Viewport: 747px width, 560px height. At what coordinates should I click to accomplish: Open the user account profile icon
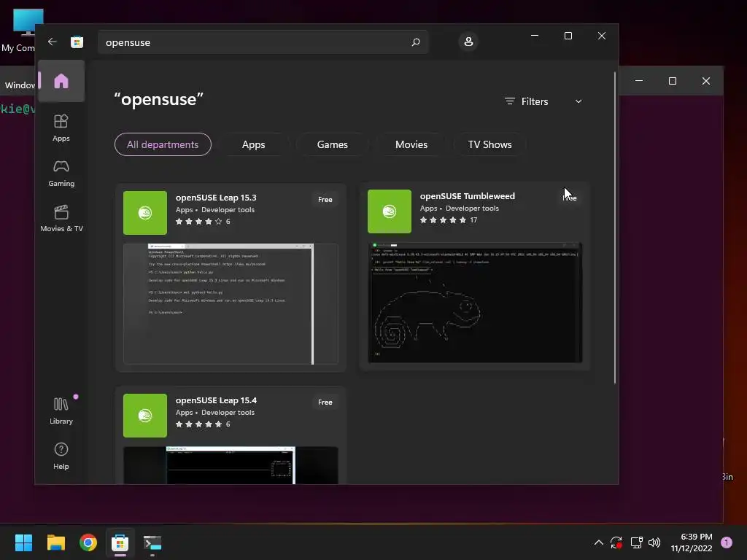point(468,42)
